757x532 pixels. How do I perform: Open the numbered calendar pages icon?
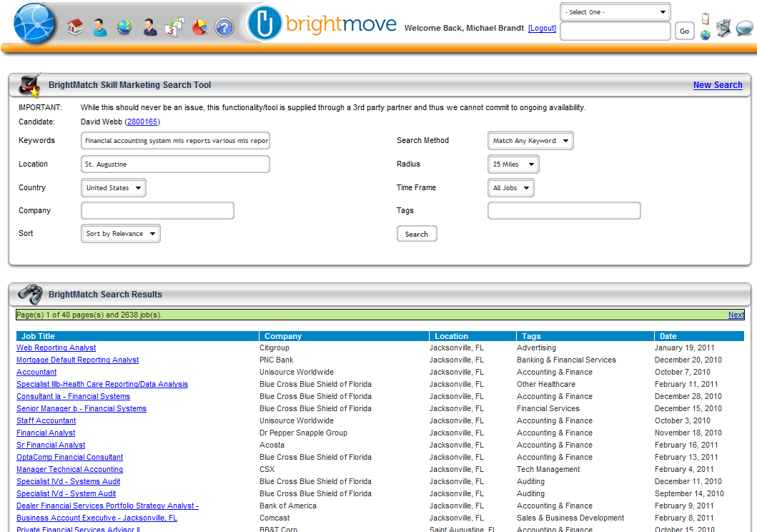click(x=174, y=27)
